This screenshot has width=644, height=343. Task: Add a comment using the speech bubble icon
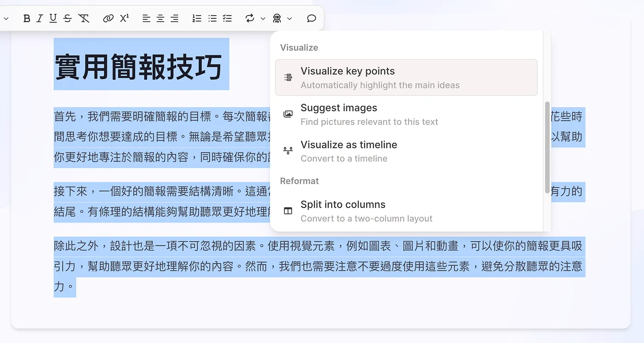pyautogui.click(x=311, y=18)
